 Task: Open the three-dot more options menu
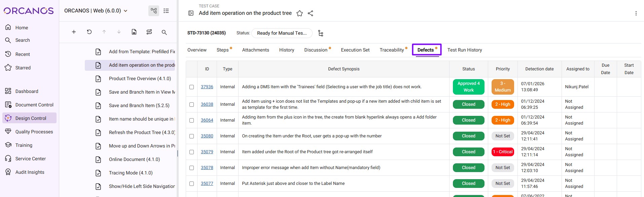click(x=636, y=13)
